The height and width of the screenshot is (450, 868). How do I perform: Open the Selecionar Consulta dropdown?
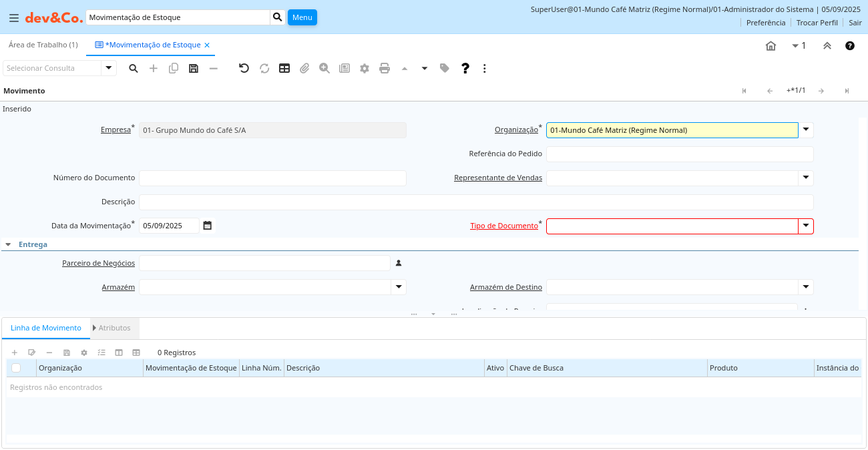(109, 68)
